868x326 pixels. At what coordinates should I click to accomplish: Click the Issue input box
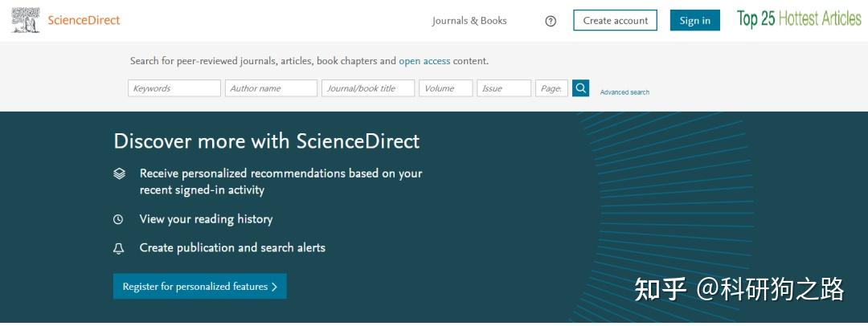tap(504, 88)
